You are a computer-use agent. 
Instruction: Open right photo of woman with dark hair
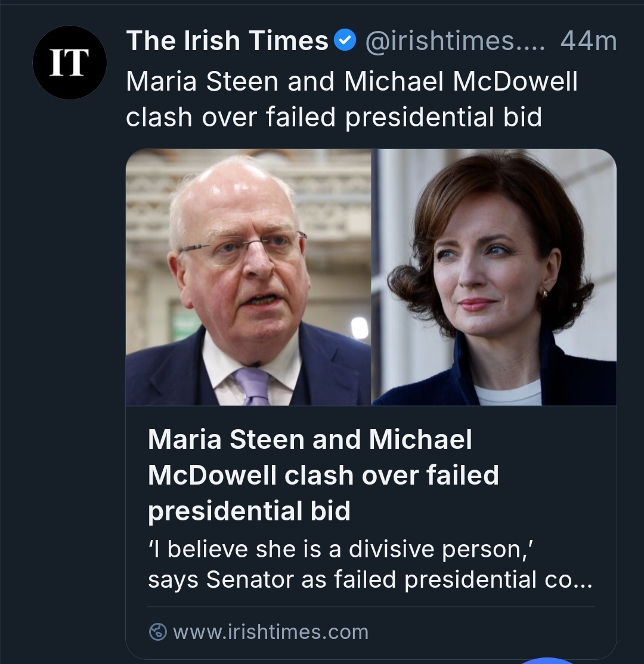pyautogui.click(x=494, y=277)
